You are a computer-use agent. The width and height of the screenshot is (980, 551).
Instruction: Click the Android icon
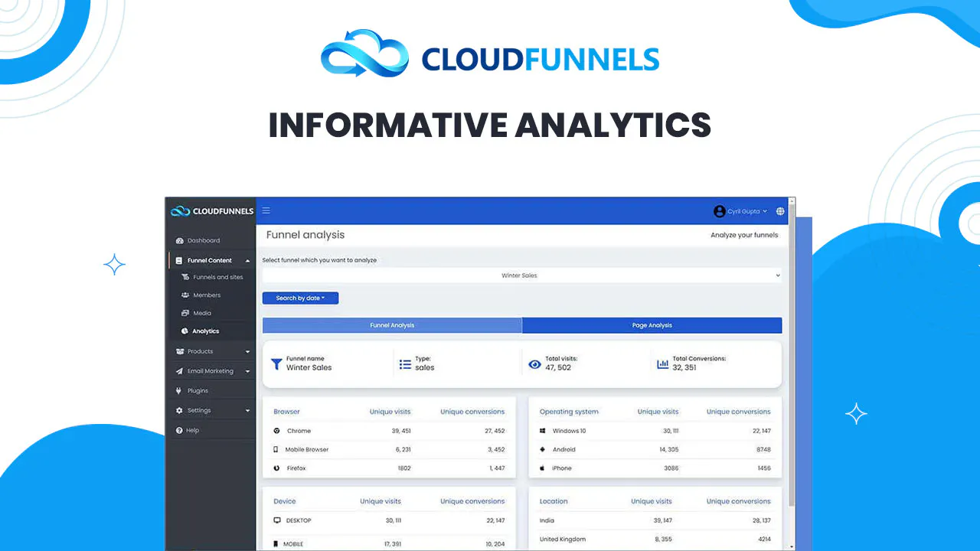tap(542, 449)
